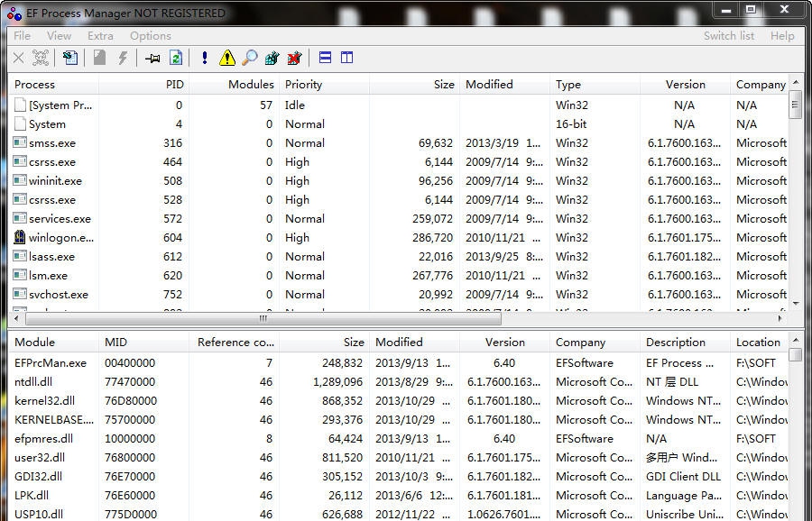Viewport: 812px width, 521px height.
Task: Click the blue exclamation priority icon
Action: point(204,58)
